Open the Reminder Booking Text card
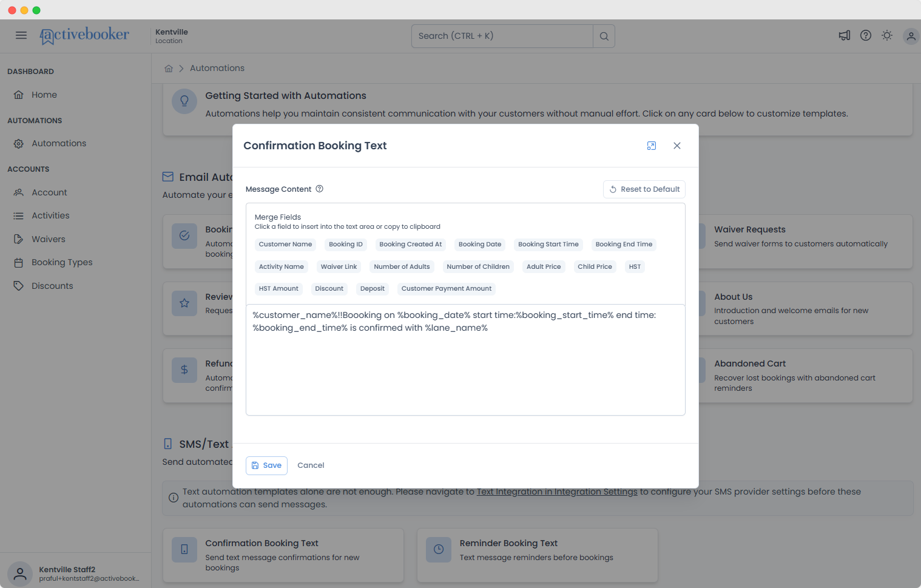Image resolution: width=921 pixels, height=588 pixels. [x=537, y=555]
